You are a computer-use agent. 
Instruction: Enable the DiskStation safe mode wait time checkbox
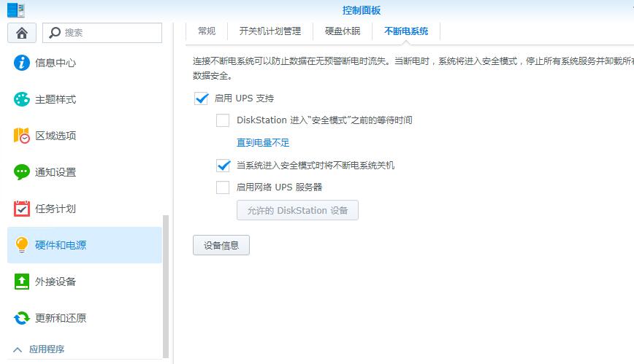223,120
